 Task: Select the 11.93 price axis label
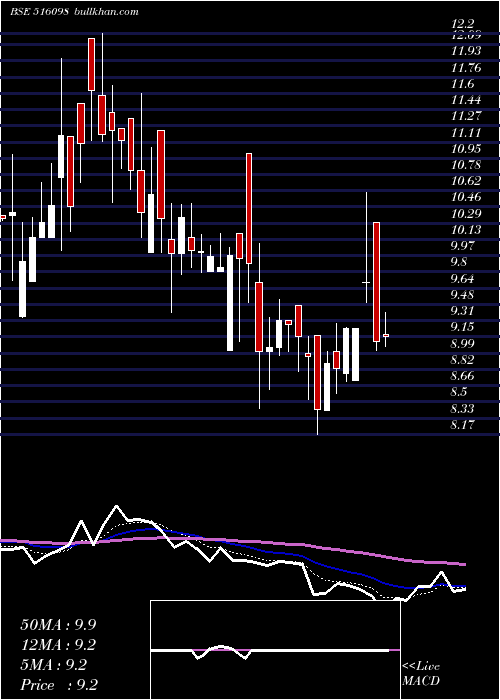(x=466, y=51)
